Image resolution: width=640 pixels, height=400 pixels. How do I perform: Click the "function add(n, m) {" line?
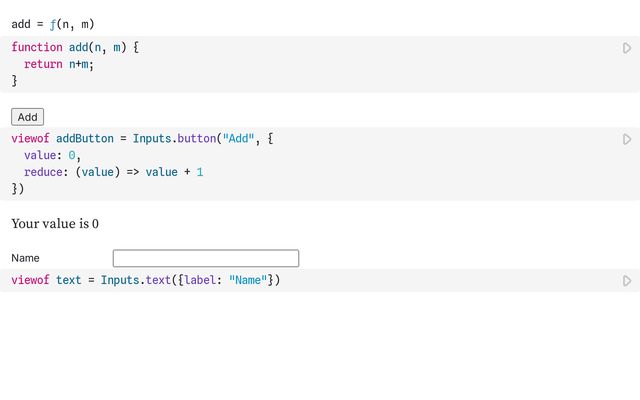(75, 47)
